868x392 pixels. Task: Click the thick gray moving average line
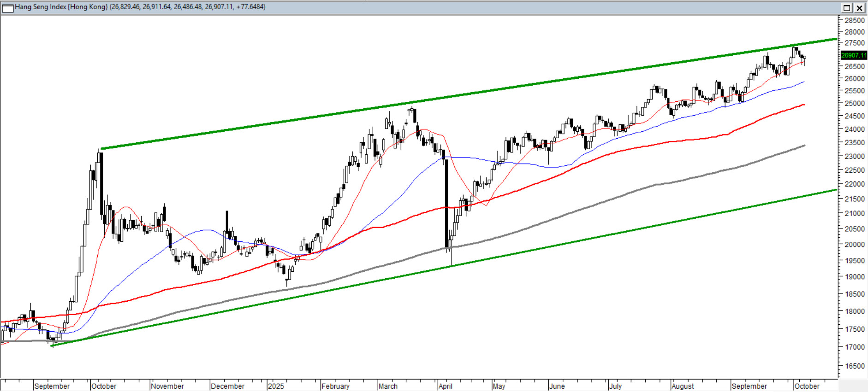[600, 201]
